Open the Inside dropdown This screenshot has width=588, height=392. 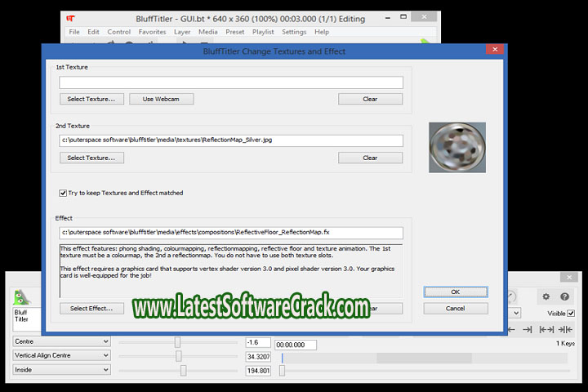tap(60, 370)
